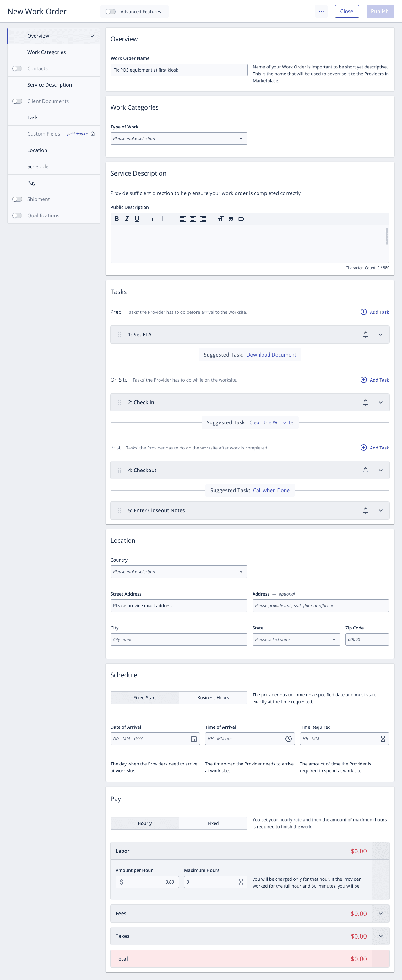Go to Pay in sidebar
Viewport: 402px width, 980px height.
(x=54, y=183)
